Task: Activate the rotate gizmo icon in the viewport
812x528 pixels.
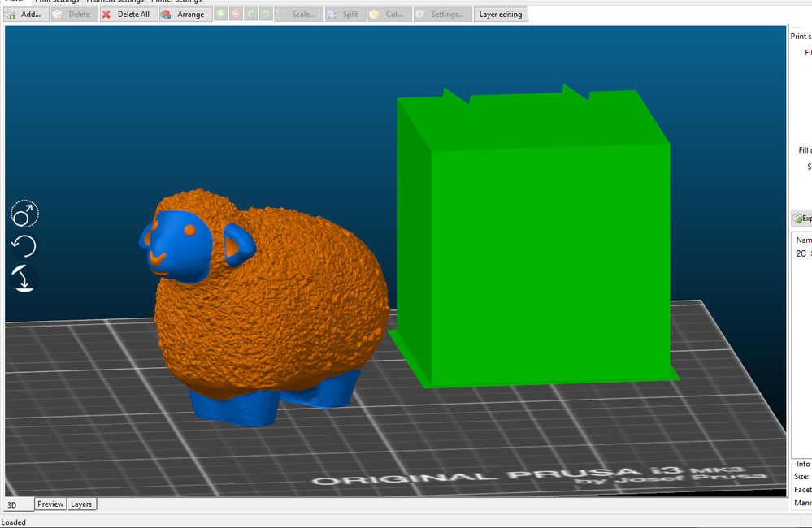Action: coord(24,246)
